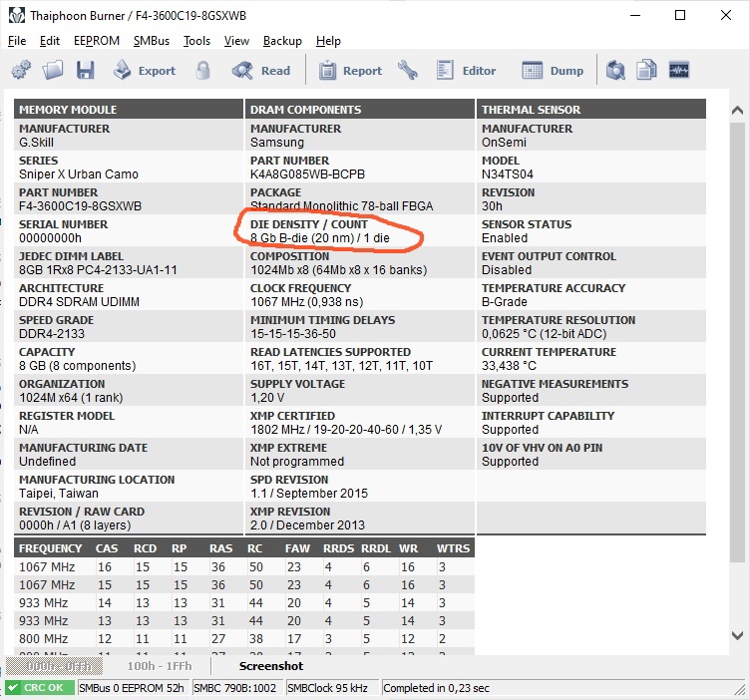Open the Report toolbar button

350,70
